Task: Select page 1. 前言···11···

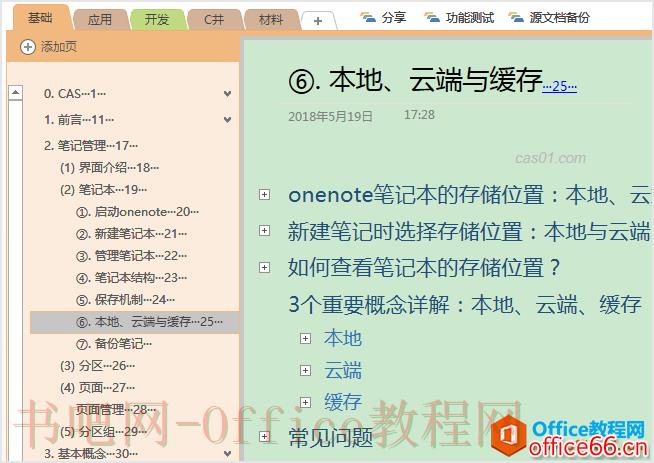Action: coord(79,120)
